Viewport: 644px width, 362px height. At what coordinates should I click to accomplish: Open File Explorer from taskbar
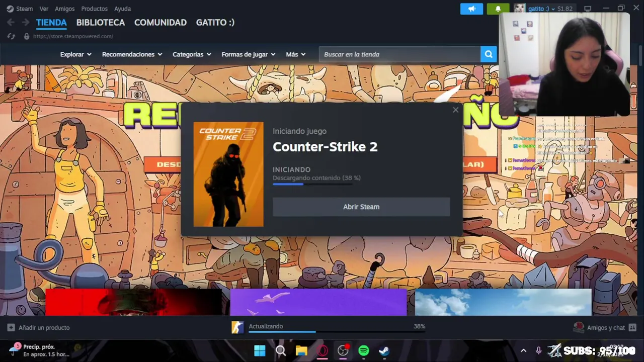[301, 350]
